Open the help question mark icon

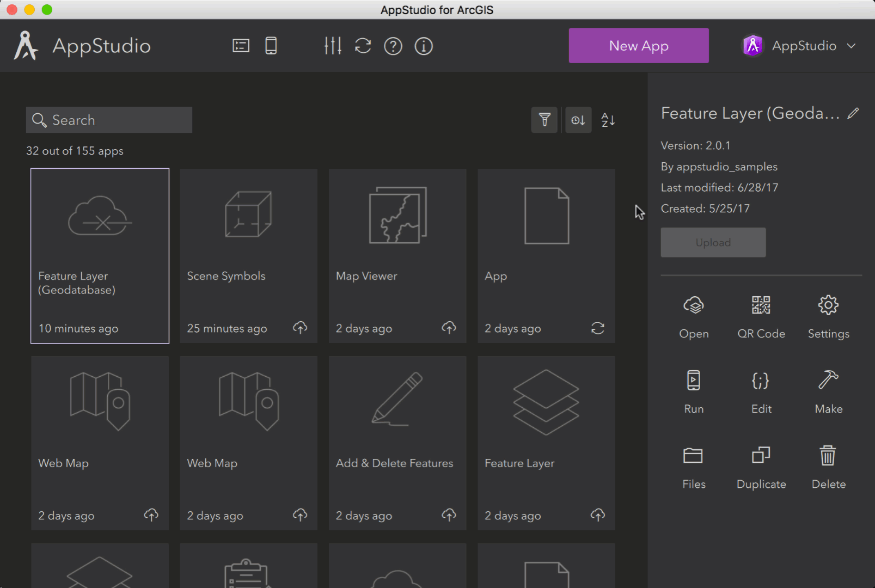coord(393,46)
